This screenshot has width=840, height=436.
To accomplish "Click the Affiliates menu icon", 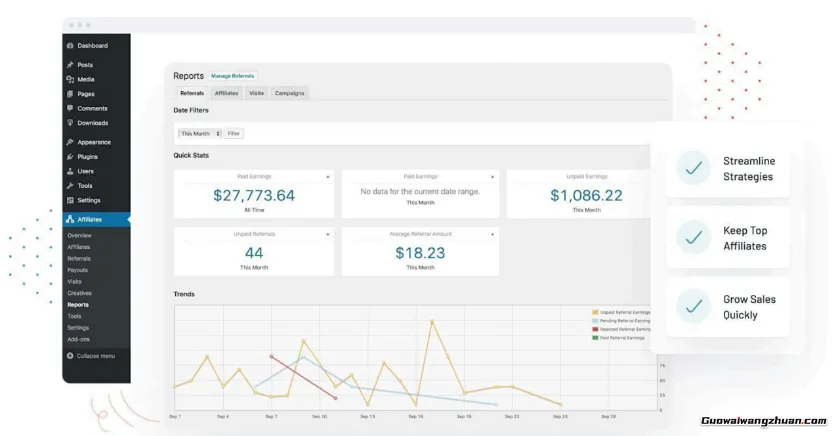I will click(x=70, y=219).
